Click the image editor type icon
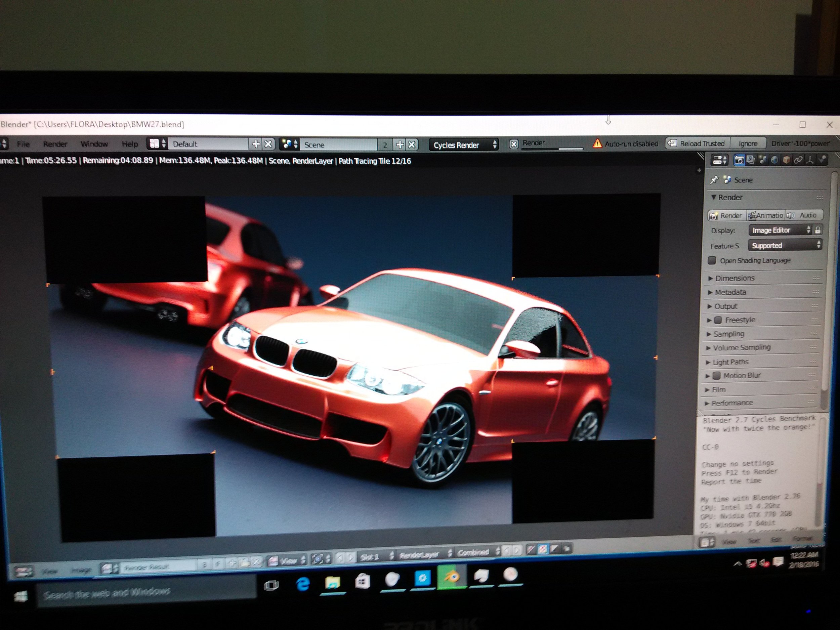 point(24,571)
